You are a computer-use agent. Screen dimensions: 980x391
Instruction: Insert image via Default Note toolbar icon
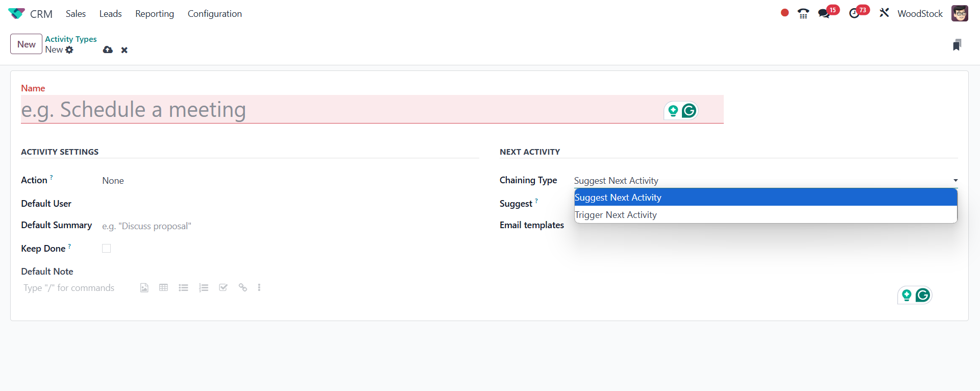click(144, 288)
